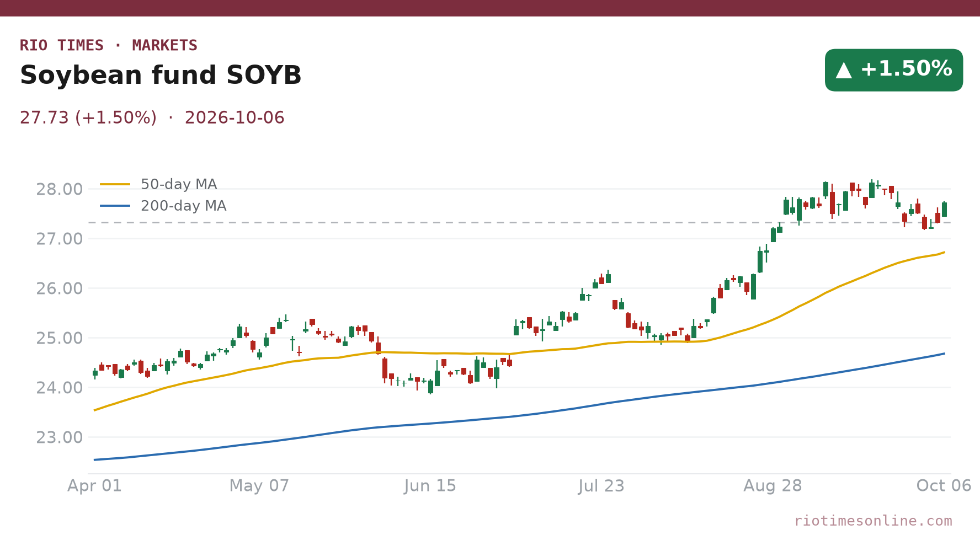Click the Jun 15 date label
This screenshot has width=980, height=551.
[430, 486]
